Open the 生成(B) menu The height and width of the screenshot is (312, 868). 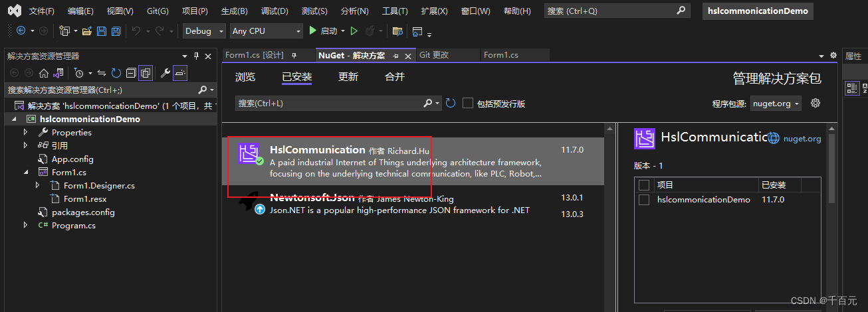[234, 11]
